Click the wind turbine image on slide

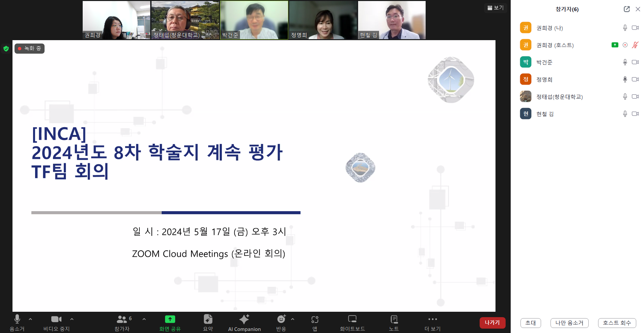pyautogui.click(x=451, y=80)
